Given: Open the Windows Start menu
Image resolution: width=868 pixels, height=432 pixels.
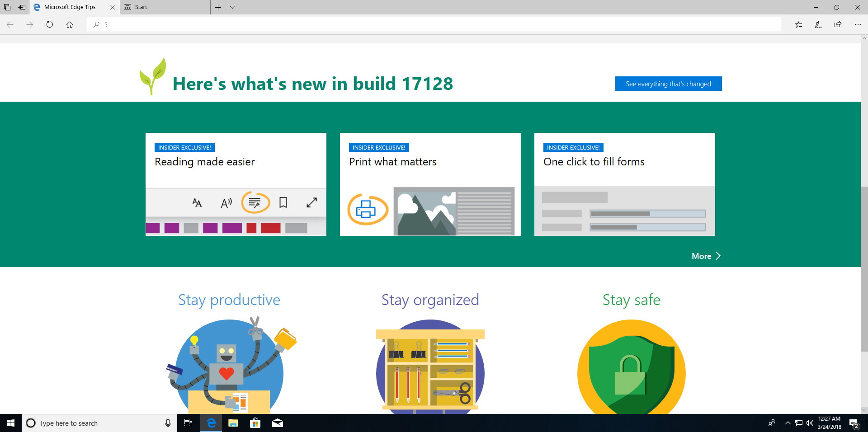Looking at the screenshot, I should pyautogui.click(x=11, y=423).
